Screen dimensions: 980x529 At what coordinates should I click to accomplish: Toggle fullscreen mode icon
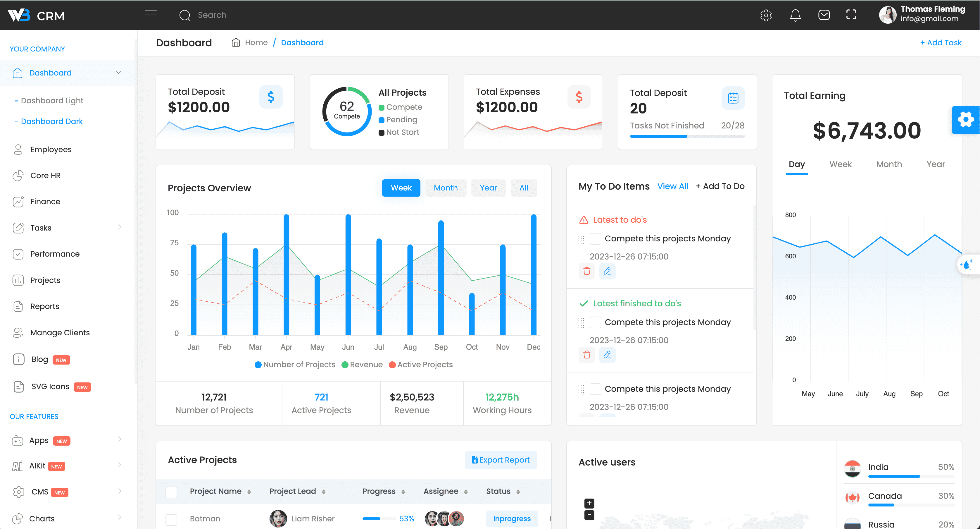[851, 15]
